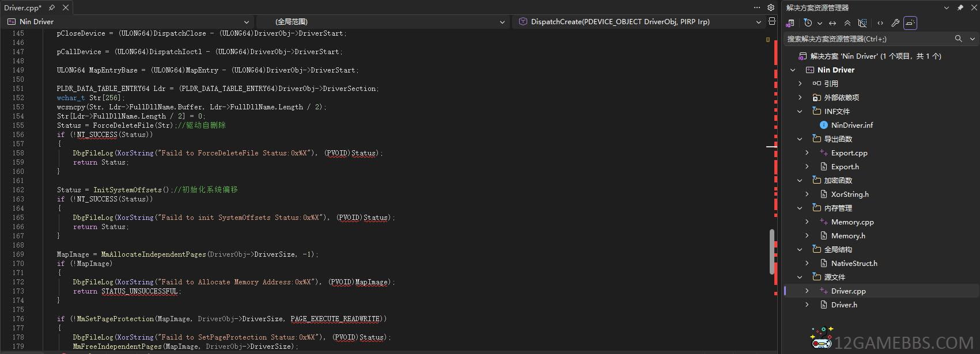Pin the Driver.cpp tab
This screenshot has height=354, width=980.
(x=52, y=7)
